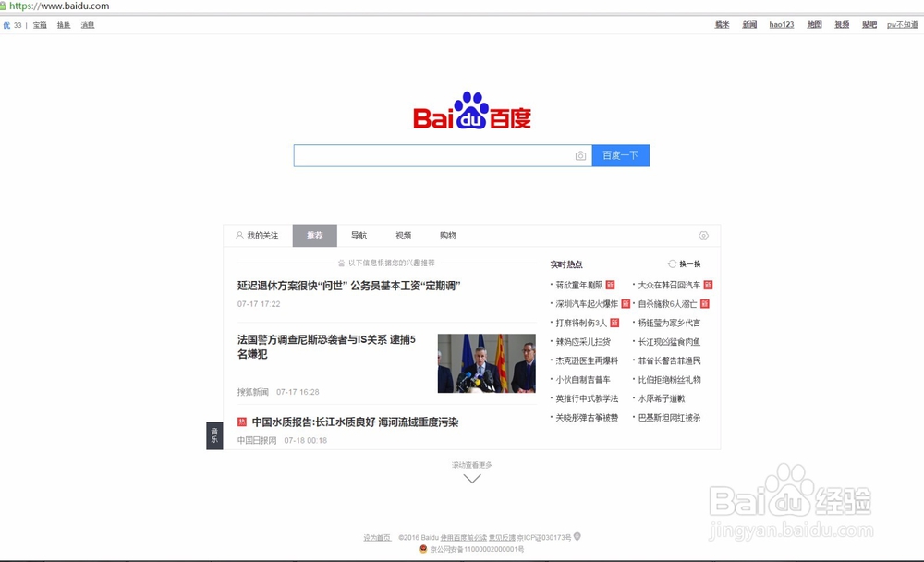This screenshot has height=562, width=924.
Task: Click hot topic 辣妈应采儿扫货
Action: [583, 341]
